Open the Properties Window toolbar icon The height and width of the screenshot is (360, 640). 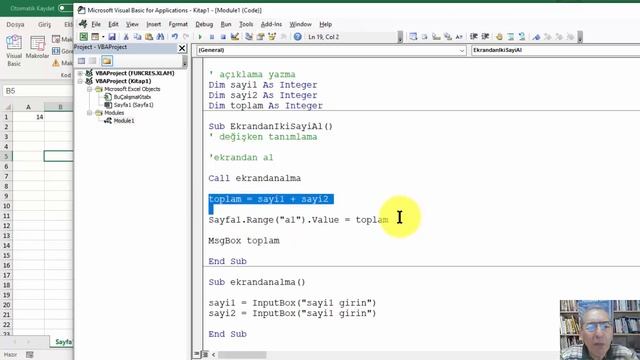(260, 37)
